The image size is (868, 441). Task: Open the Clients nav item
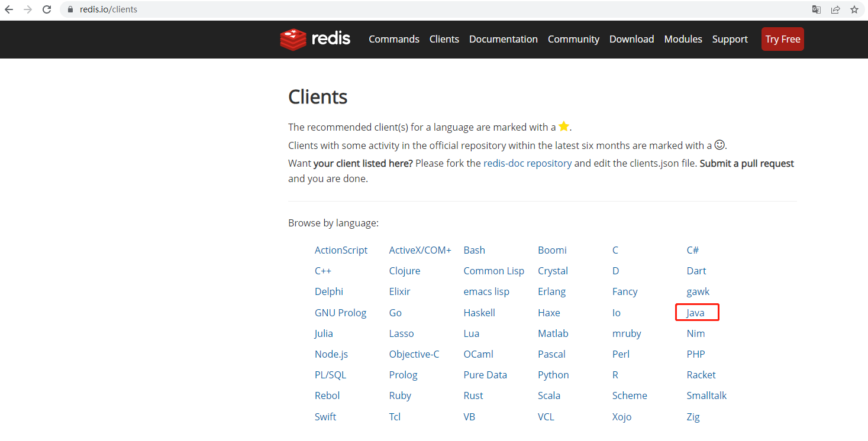tap(444, 39)
